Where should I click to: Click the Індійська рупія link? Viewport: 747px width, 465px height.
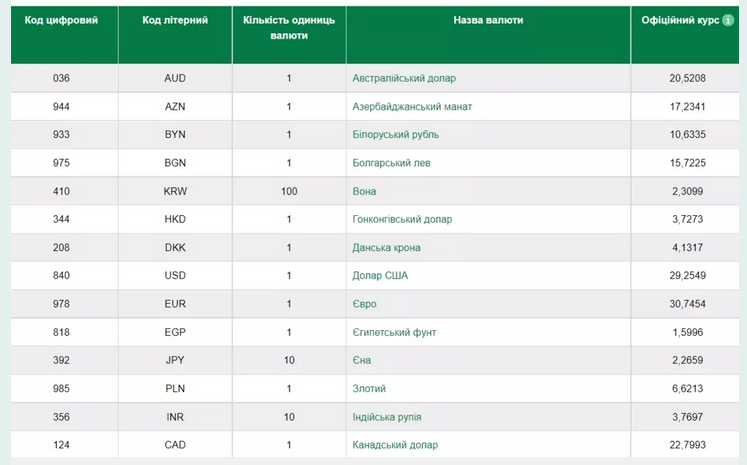tap(392, 416)
